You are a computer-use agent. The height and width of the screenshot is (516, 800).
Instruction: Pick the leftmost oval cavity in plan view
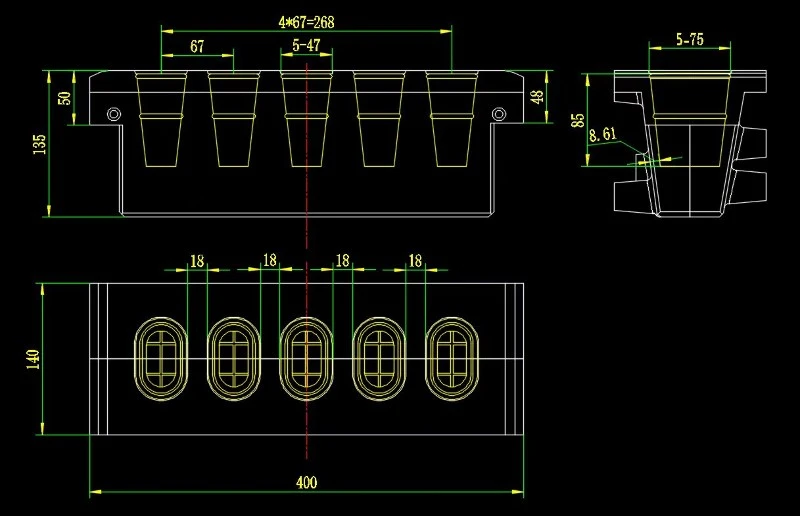tap(161, 359)
